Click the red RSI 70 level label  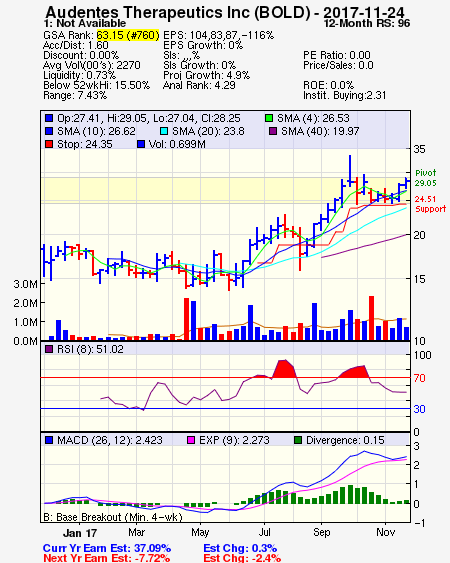coord(419,378)
